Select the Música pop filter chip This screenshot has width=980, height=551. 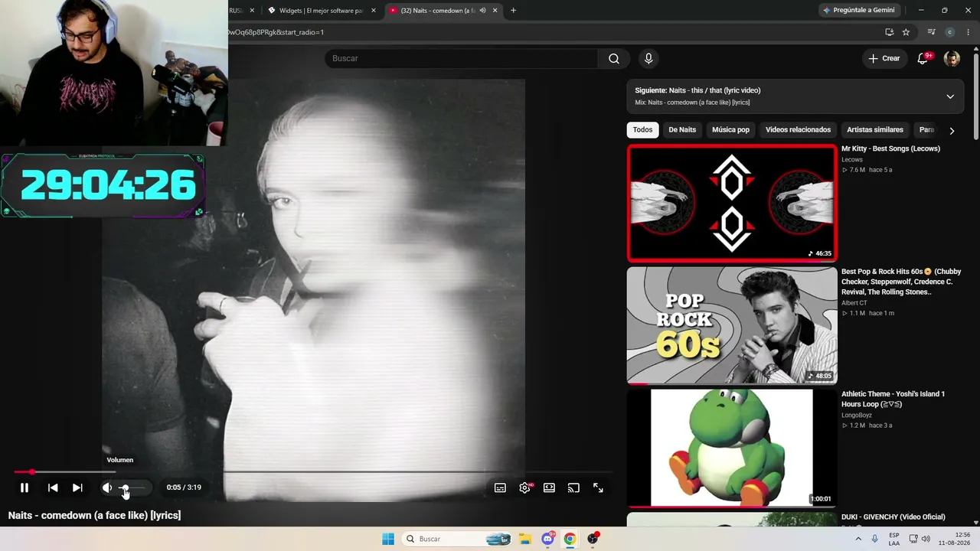730,129
